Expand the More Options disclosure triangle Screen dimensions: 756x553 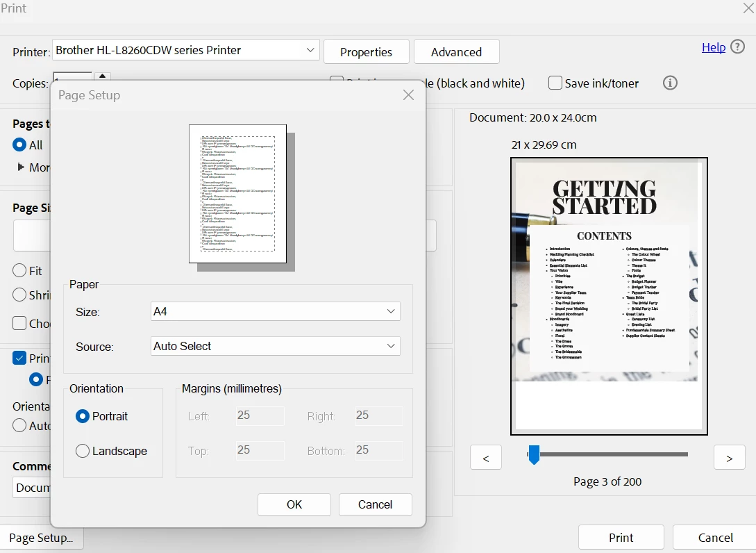click(21, 167)
